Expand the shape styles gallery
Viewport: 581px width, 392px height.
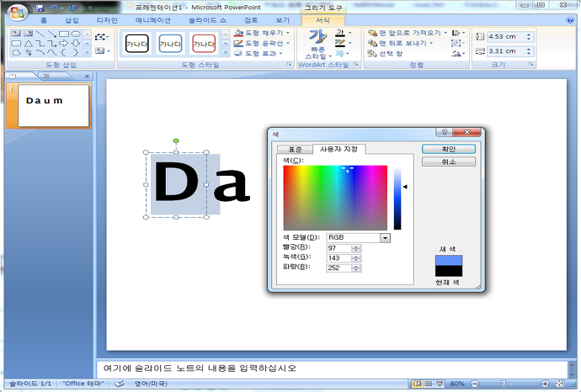226,53
